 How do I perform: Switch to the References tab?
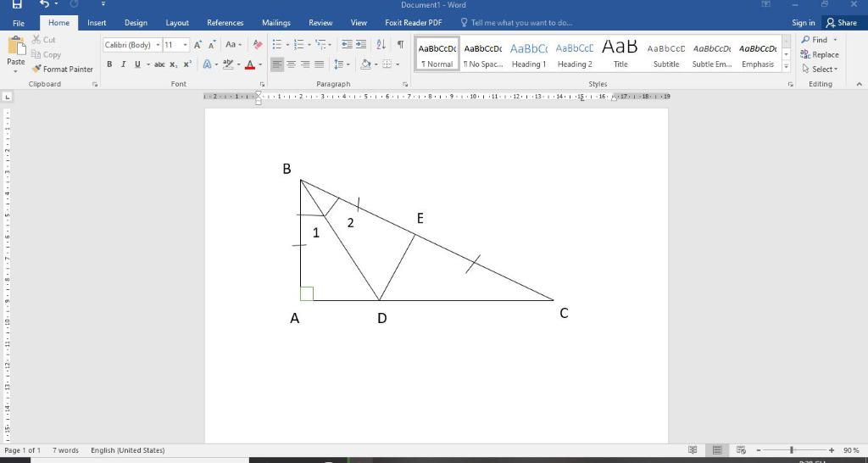225,23
